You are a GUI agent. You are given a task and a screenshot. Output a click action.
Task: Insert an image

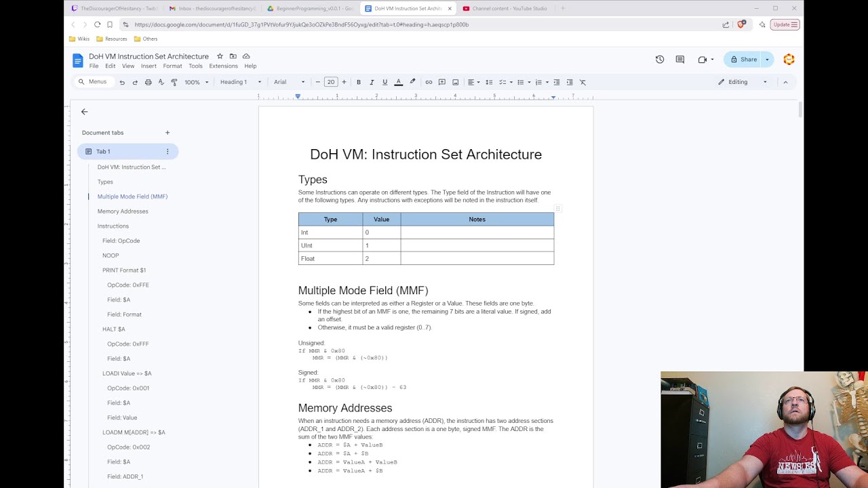coord(456,82)
